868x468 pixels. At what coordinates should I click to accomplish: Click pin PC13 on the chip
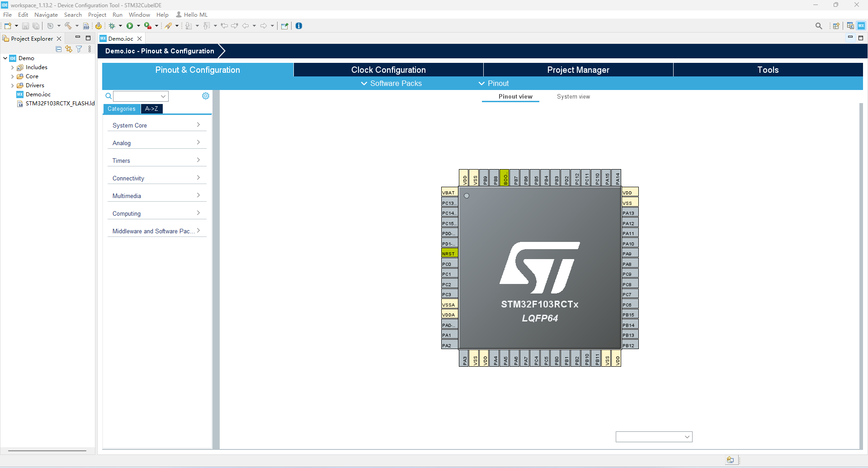pos(449,203)
